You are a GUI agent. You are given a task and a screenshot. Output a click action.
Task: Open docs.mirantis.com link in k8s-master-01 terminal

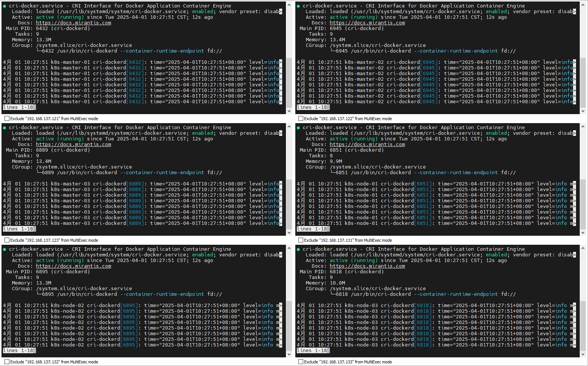pyautogui.click(x=74, y=23)
